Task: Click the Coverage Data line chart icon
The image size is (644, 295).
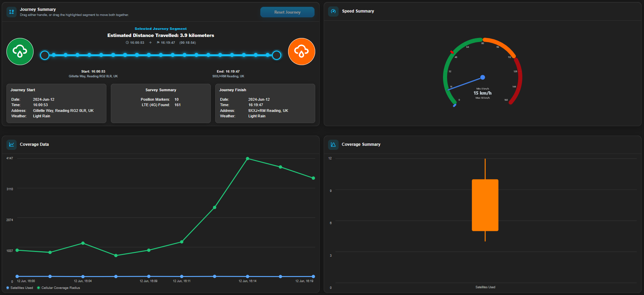Action: coord(12,144)
